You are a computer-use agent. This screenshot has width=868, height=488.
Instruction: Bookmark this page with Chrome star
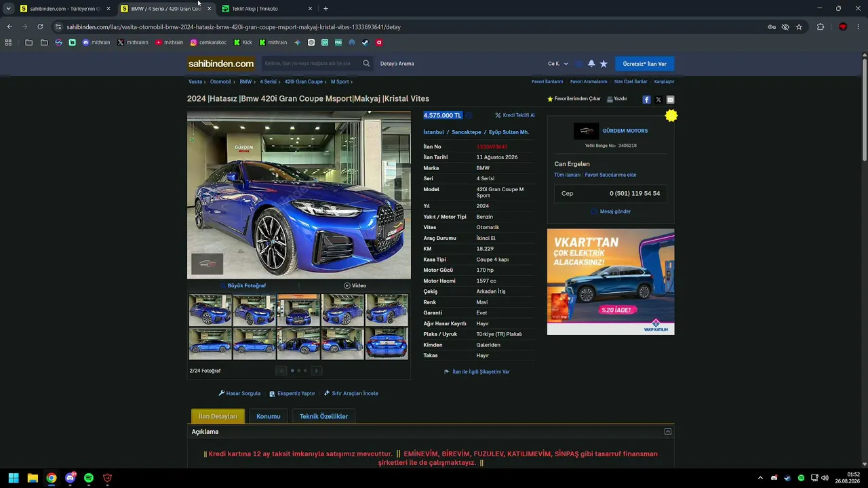pos(799,27)
